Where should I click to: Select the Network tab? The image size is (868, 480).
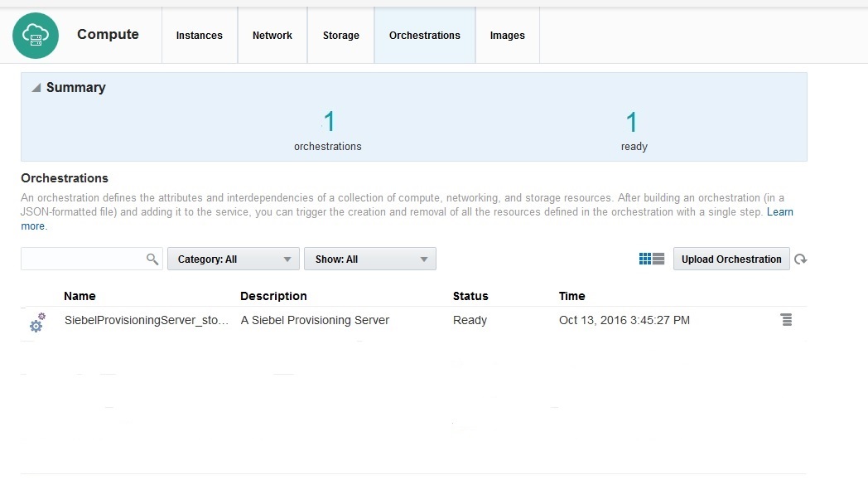click(x=272, y=35)
